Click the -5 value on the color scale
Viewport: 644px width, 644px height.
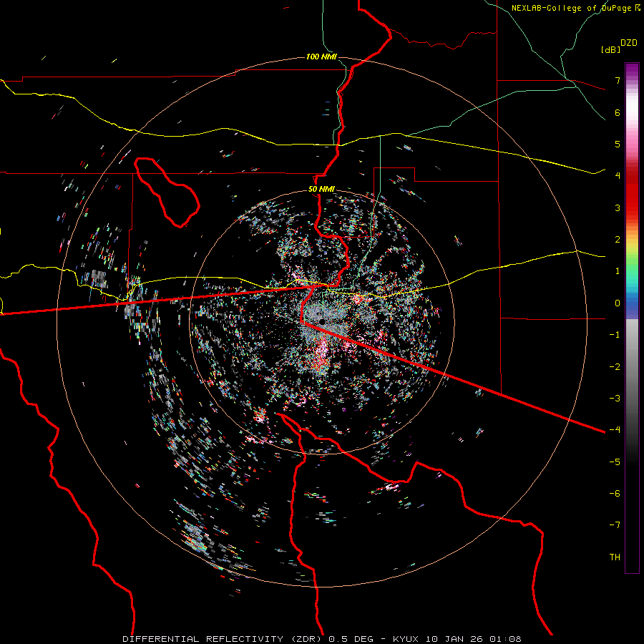pyautogui.click(x=615, y=462)
